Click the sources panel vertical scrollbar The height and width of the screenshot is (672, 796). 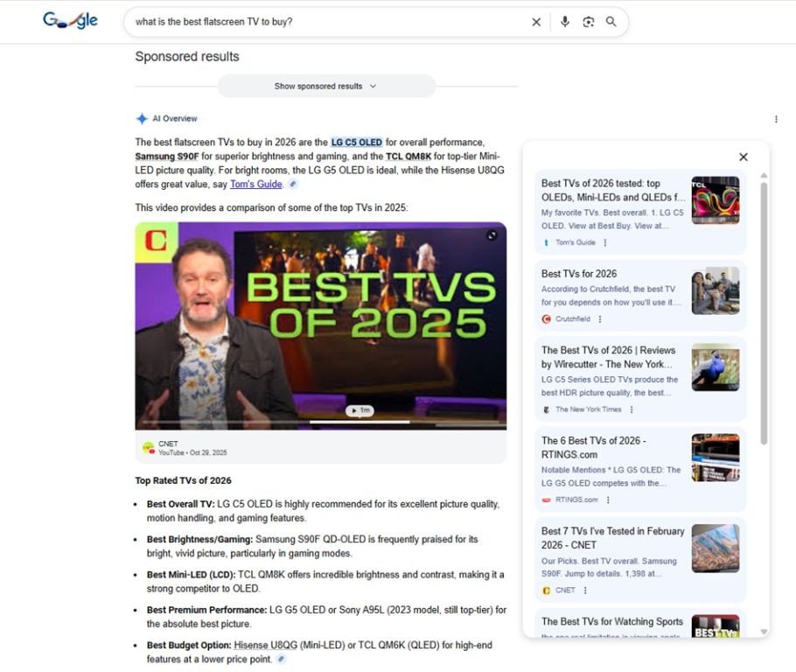[764, 313]
